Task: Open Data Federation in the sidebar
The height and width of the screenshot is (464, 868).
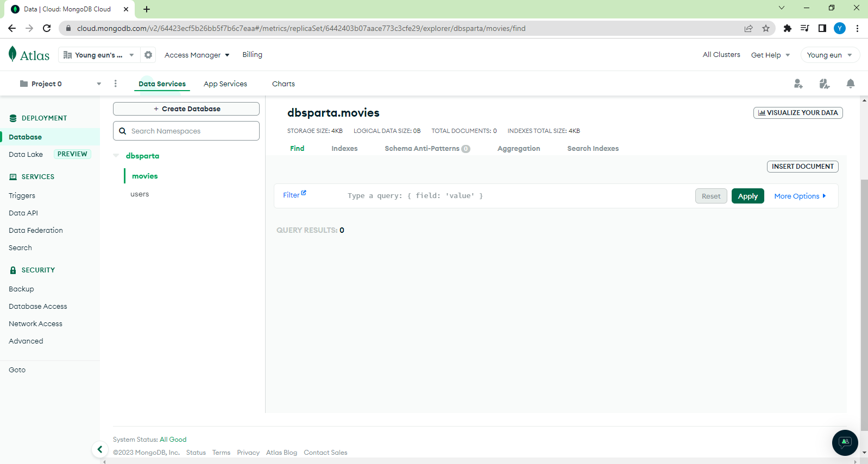Action: click(36, 230)
